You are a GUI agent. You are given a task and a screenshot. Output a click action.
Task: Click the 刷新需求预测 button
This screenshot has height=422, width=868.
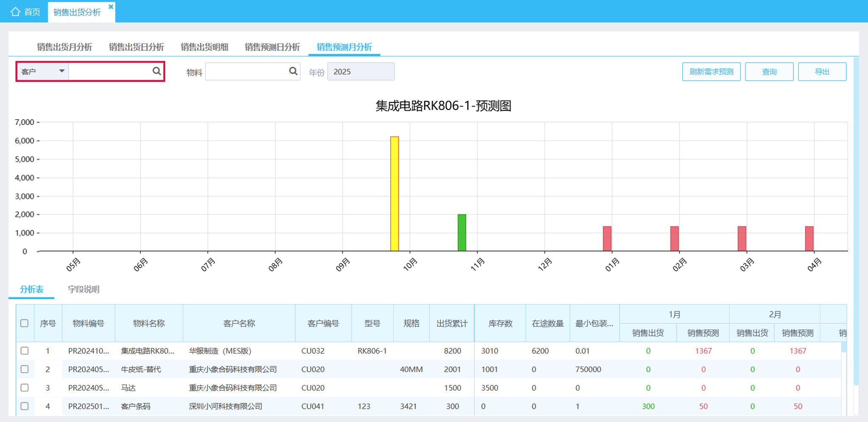pos(711,72)
